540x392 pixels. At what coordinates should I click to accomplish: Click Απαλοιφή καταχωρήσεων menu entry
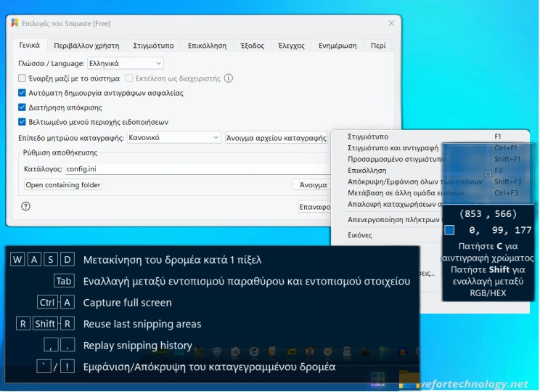(395, 204)
